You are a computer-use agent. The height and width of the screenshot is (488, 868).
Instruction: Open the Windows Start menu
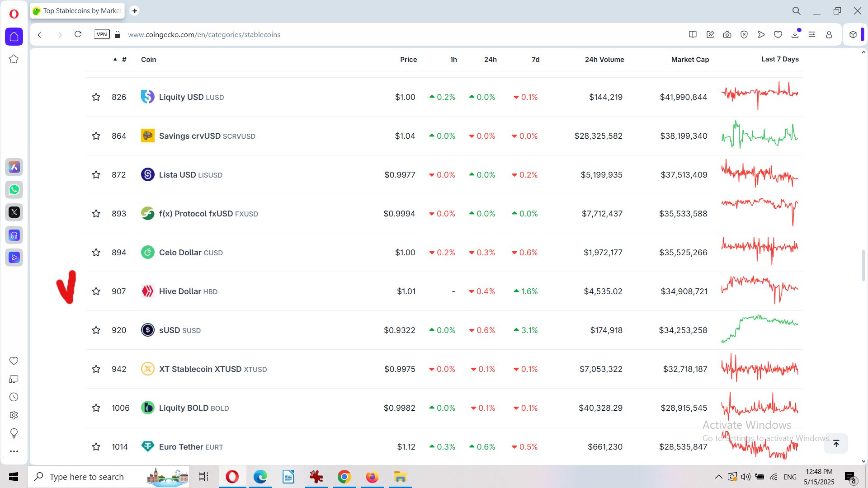tap(14, 477)
